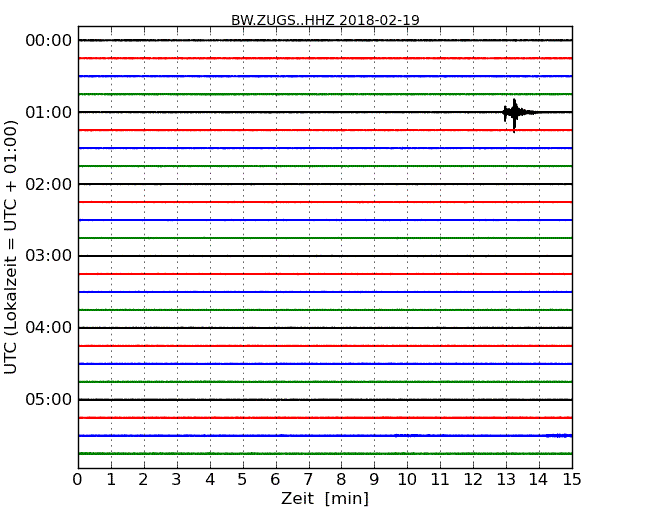Select the 04:00 time label
This screenshot has height=520, width=650.
[49, 328]
